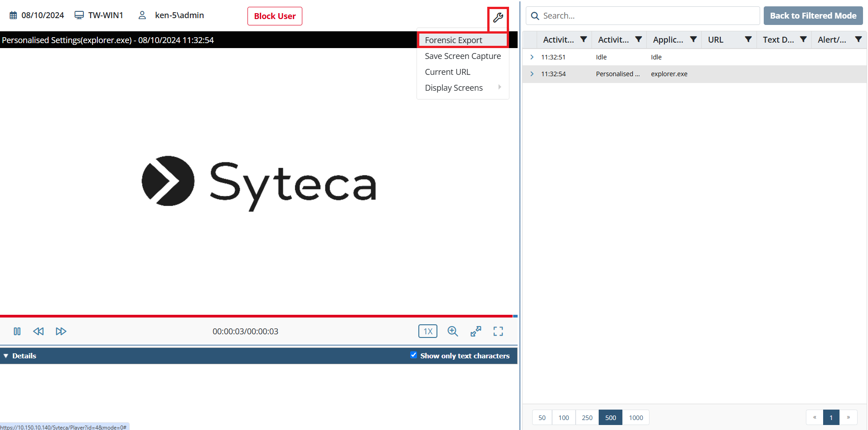Filter the URL column
This screenshot has height=430, width=868.
coord(748,39)
